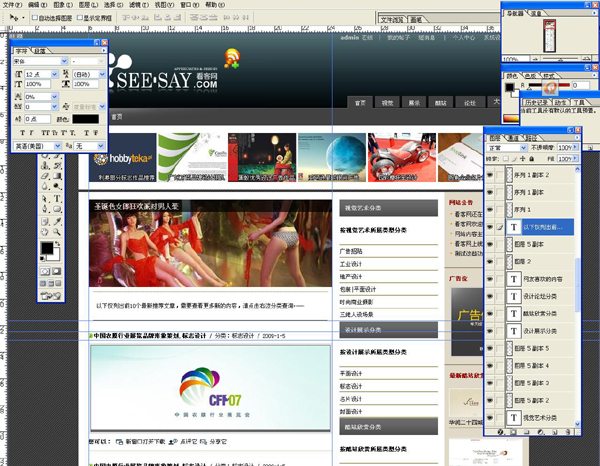Select the Gradient tool
This screenshot has height=466, width=600.
point(57,176)
